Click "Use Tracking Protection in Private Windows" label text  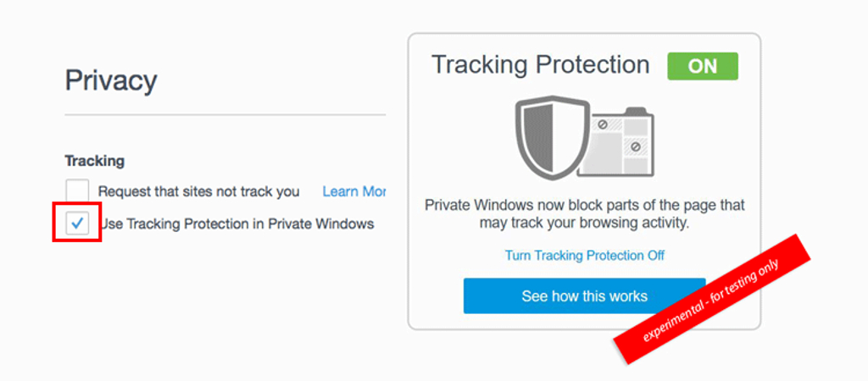pyautogui.click(x=237, y=224)
